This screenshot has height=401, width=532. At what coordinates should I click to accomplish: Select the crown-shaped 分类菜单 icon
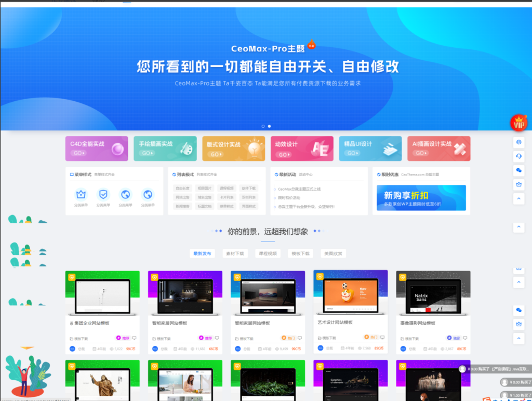pos(81,195)
